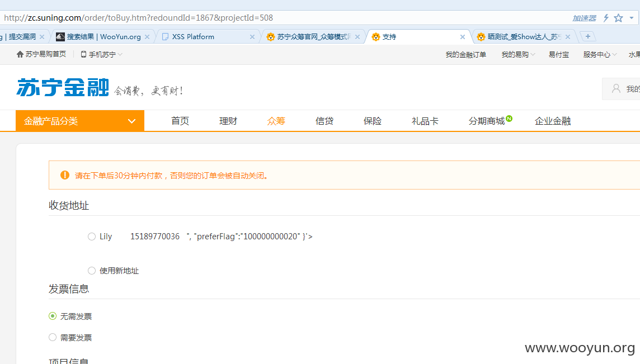The image size is (640, 364).
Task: Click the 发票信息 heading
Action: 69,289
